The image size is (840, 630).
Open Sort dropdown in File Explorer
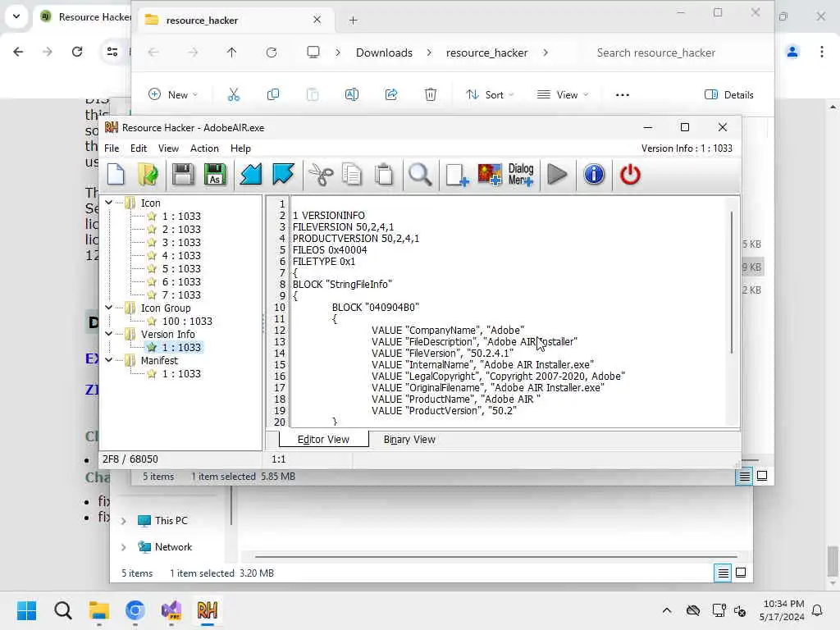pos(490,95)
